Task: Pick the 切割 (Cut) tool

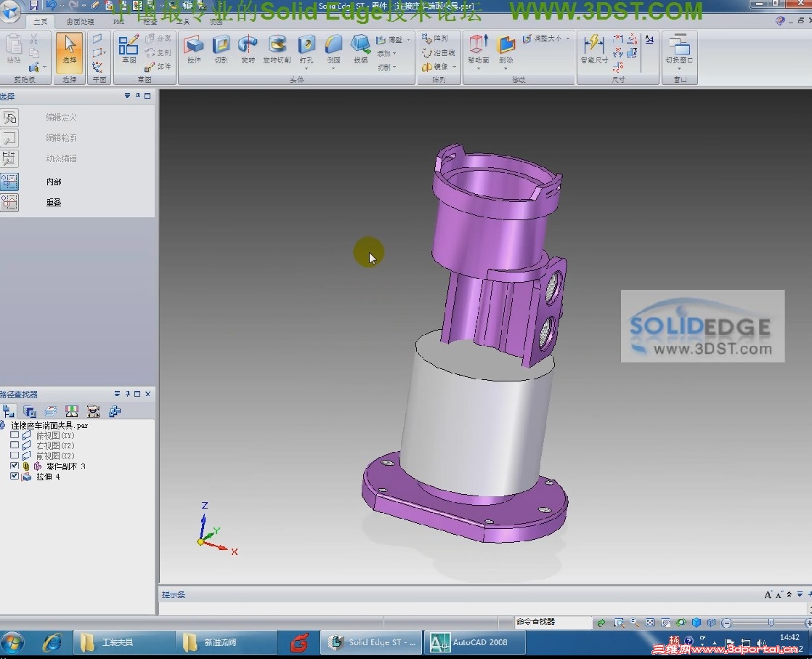Action: [x=221, y=49]
